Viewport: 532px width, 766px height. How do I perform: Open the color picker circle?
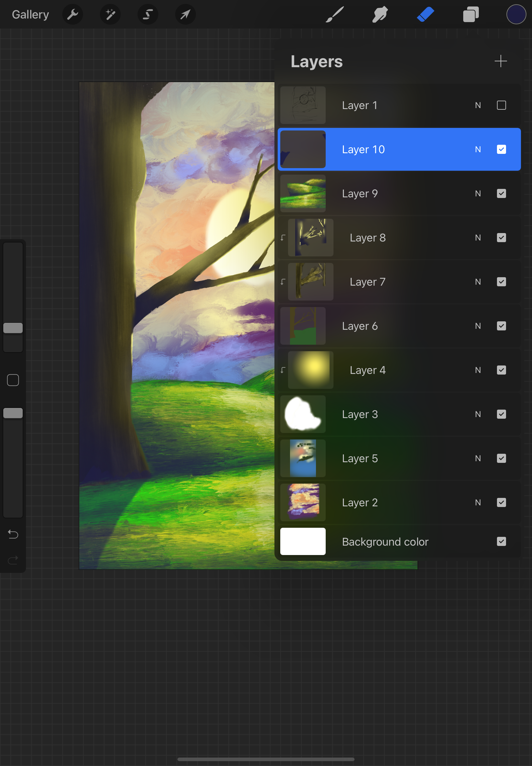click(x=516, y=14)
